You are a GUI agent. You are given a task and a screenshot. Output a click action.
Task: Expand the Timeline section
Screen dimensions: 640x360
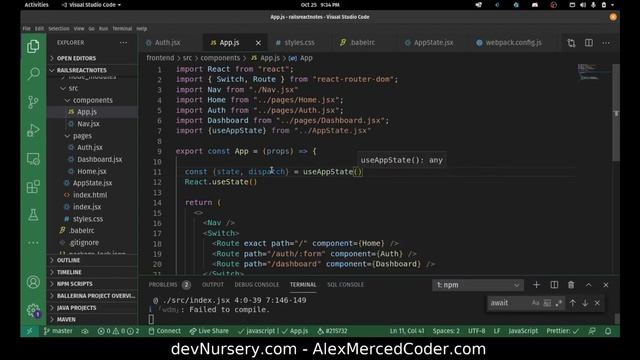[93, 272]
